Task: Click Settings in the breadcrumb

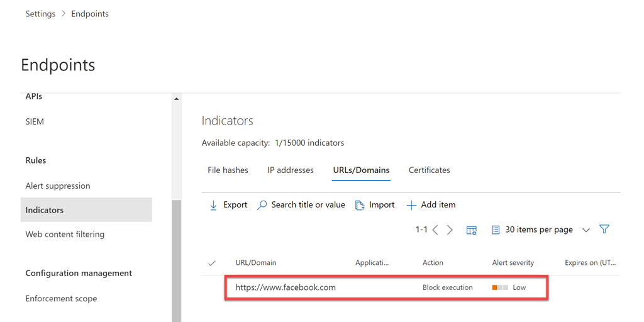Action: pos(40,14)
